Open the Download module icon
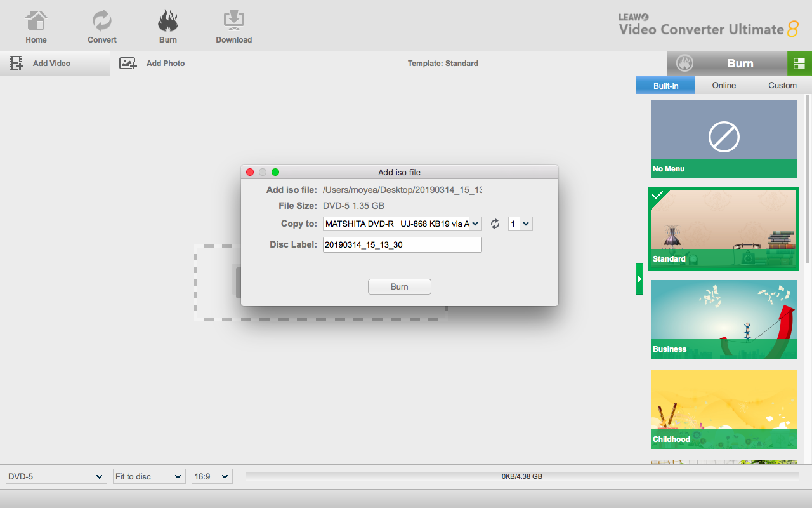 coord(233,22)
